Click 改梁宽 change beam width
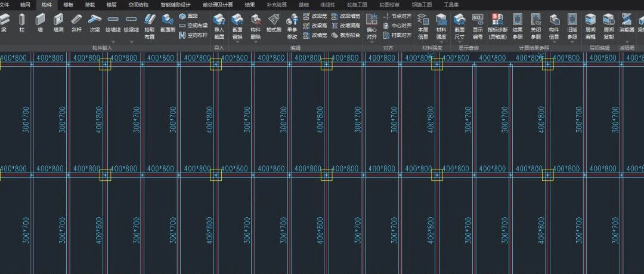644x274 pixels. (315, 16)
